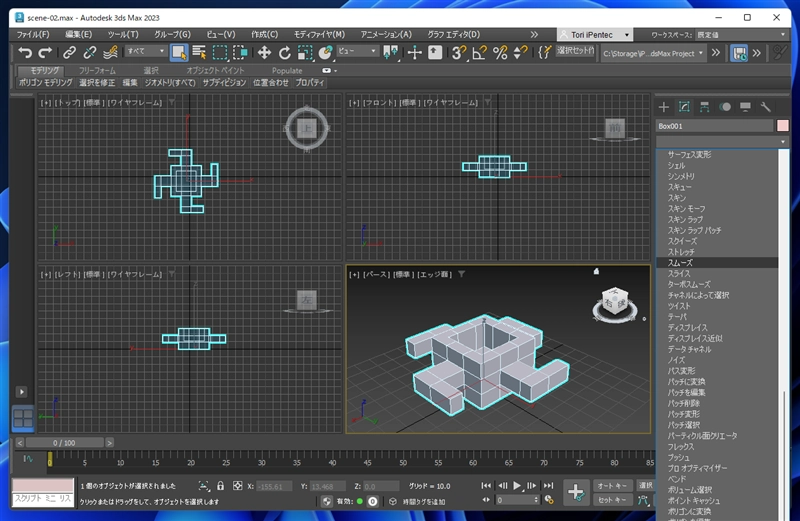Click the save scene state icon in main toolbar

(739, 53)
